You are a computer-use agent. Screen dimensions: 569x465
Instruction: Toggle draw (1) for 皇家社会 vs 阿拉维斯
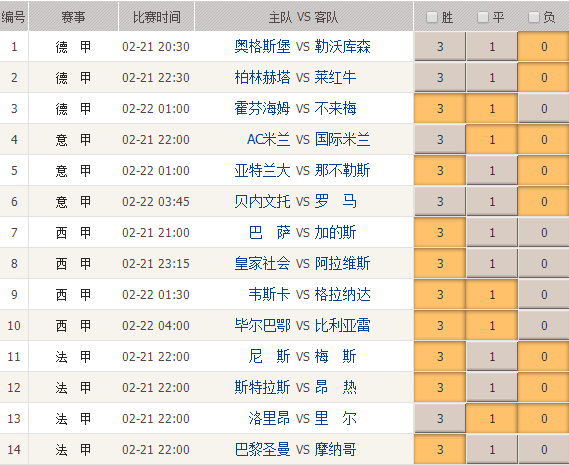coord(492,264)
